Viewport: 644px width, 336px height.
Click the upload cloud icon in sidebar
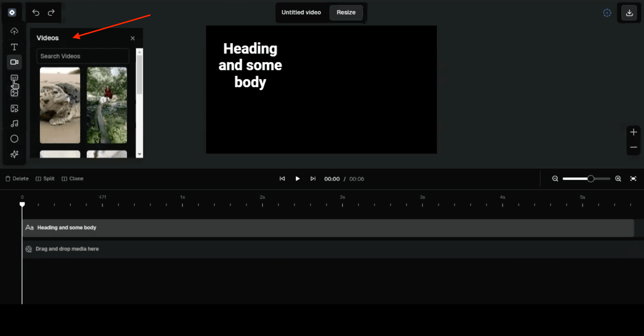click(x=14, y=31)
